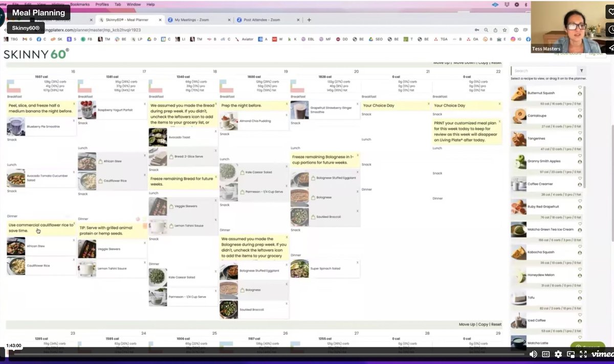Open the Profiles menu

102,4
